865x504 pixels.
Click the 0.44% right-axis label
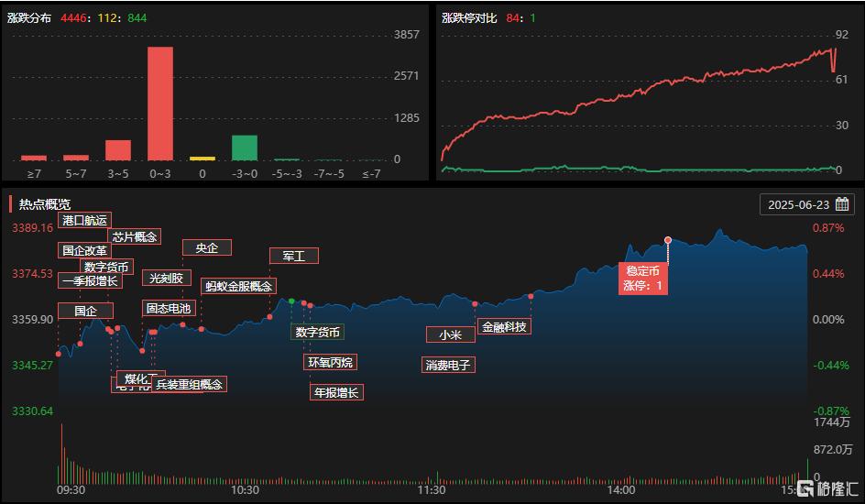(828, 273)
